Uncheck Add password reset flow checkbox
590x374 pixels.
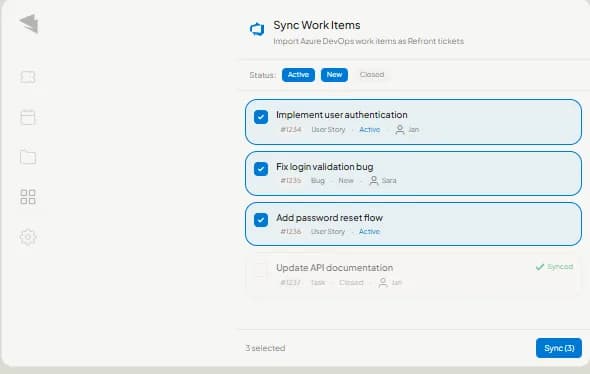[261, 220]
